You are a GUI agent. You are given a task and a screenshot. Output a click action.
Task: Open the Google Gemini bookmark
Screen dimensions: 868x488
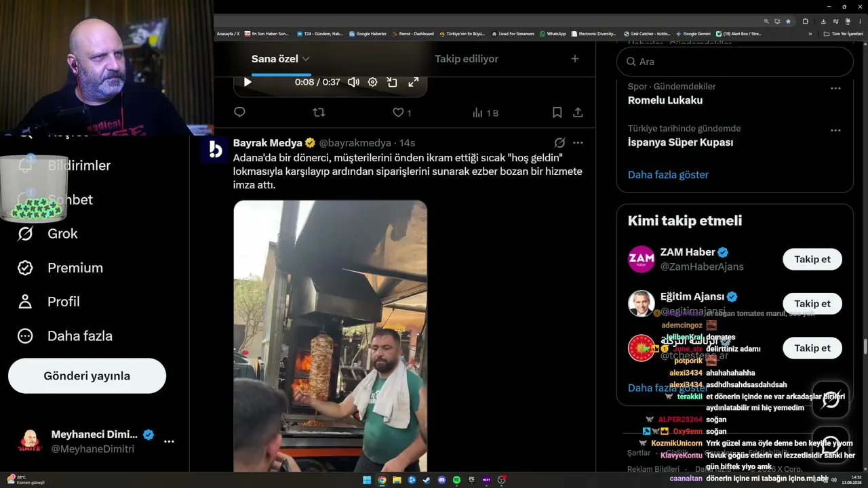[x=693, y=34]
